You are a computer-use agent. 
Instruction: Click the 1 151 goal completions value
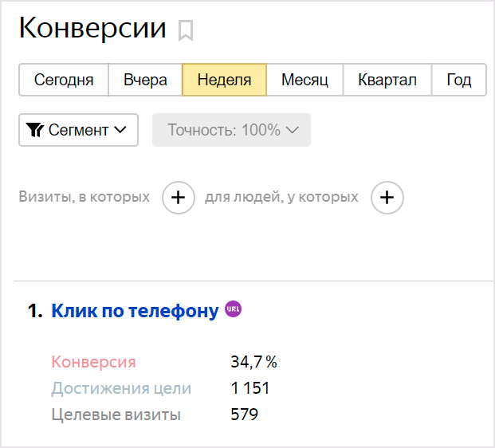[249, 388]
